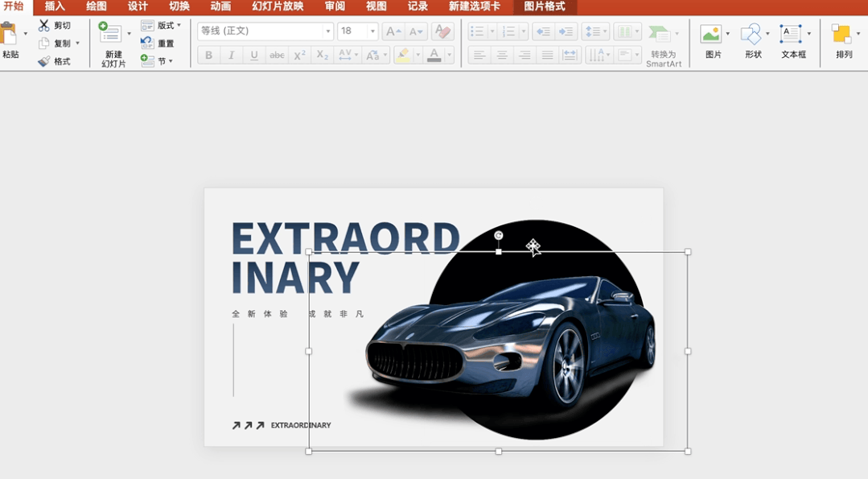This screenshot has height=479, width=868.
Task: Open the 排列 arrange menu
Action: tap(844, 41)
